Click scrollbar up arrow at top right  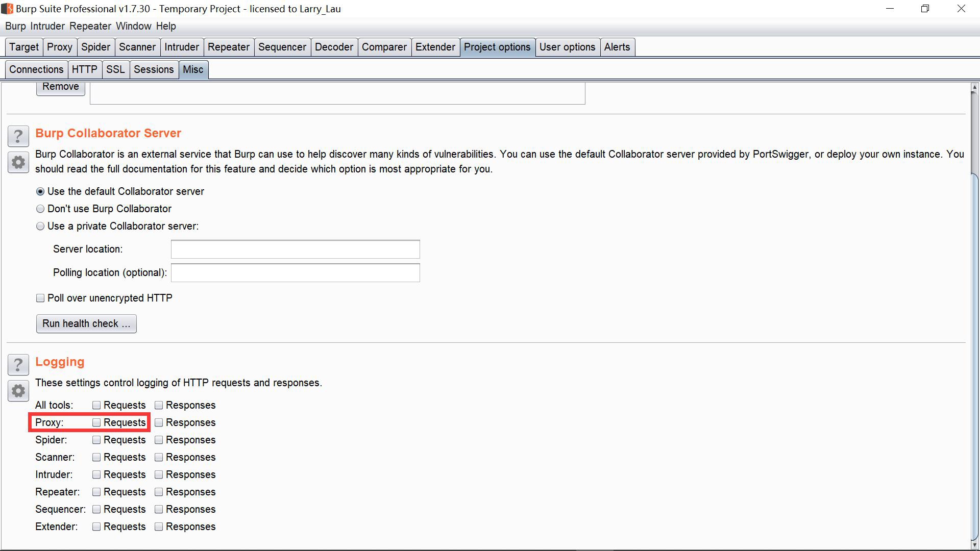click(x=974, y=88)
